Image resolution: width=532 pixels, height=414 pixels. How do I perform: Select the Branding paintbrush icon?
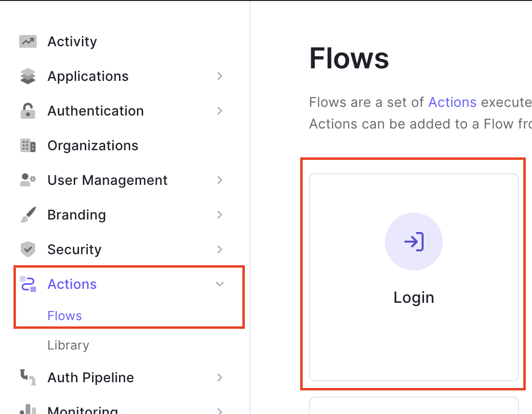[27, 215]
